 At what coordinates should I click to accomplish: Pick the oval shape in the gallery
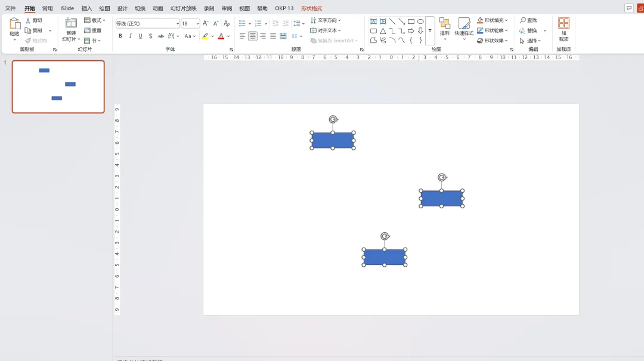420,21
